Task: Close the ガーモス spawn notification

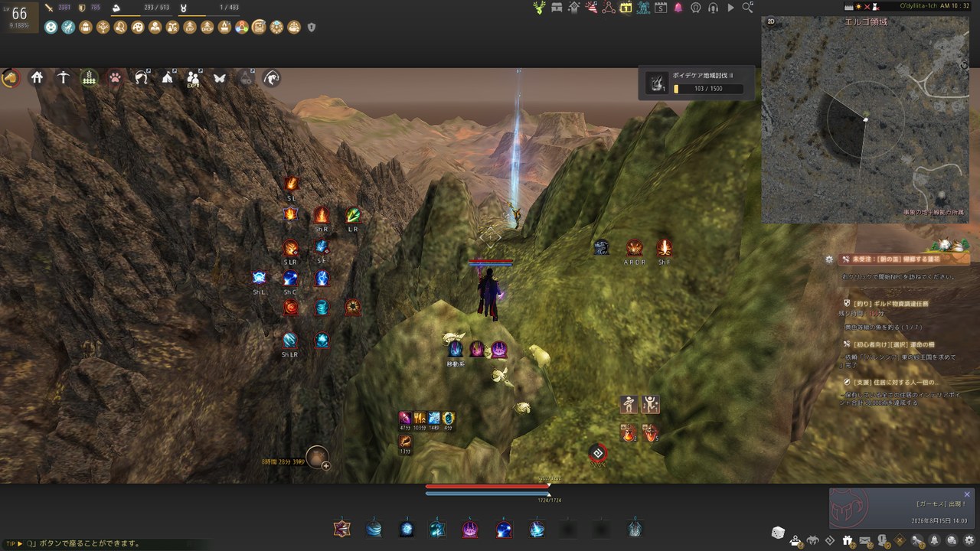Action: 967,494
